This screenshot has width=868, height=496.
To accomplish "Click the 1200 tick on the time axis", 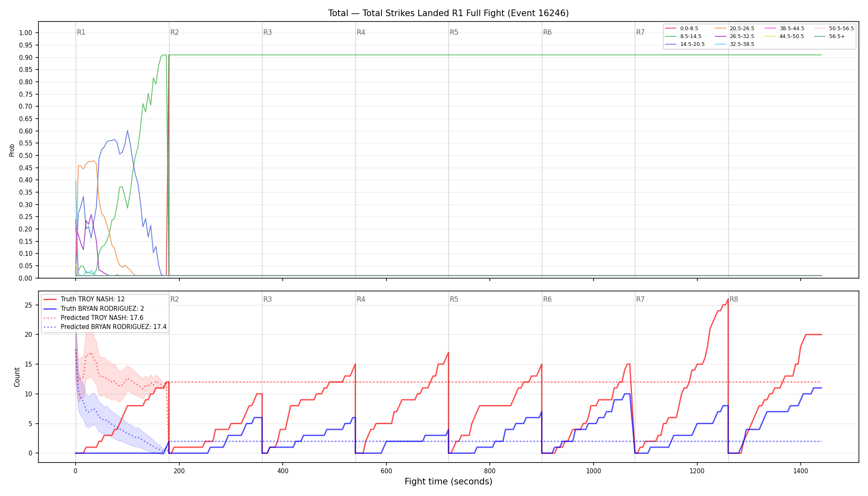I will tap(697, 470).
